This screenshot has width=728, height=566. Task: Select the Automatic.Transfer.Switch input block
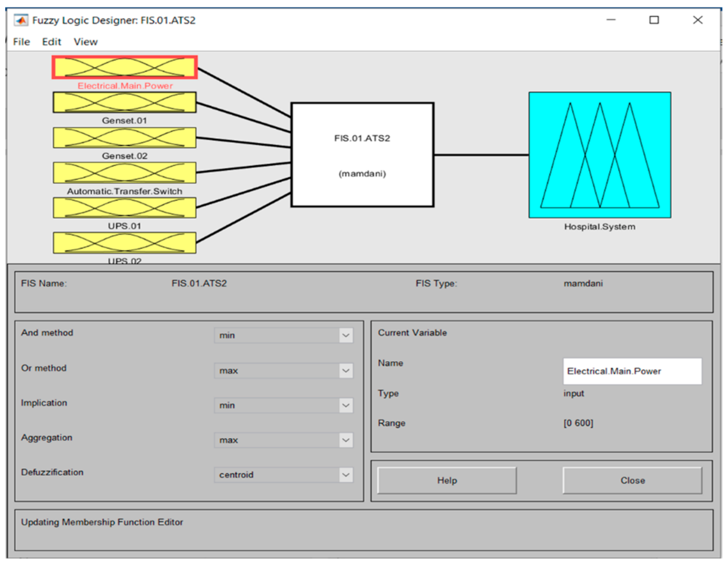124,173
